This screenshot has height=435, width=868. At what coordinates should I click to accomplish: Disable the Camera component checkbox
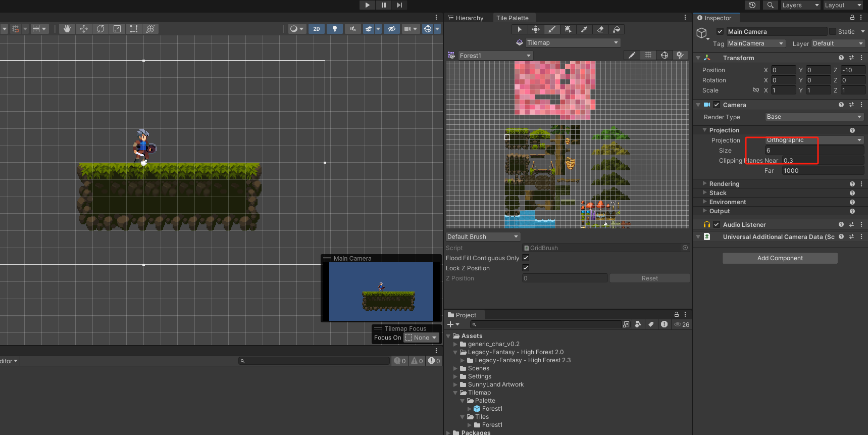point(717,105)
